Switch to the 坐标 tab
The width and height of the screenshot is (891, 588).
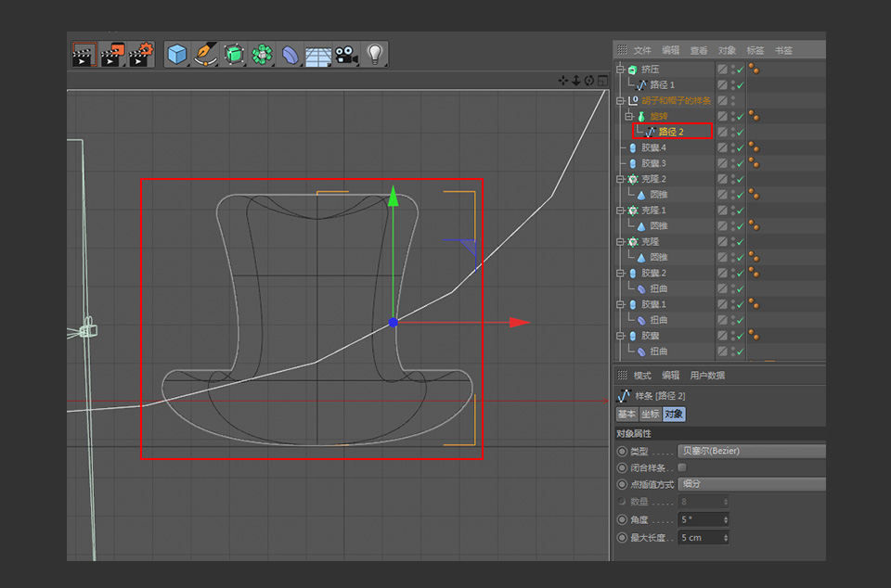click(651, 415)
